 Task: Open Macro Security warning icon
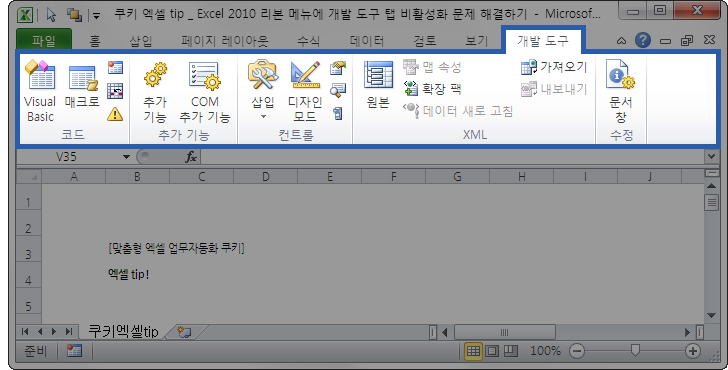tap(115, 113)
